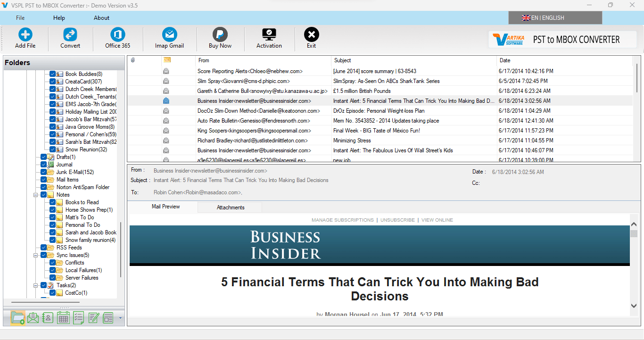Select the folder view icon in bottom strip

pyautogui.click(x=18, y=318)
